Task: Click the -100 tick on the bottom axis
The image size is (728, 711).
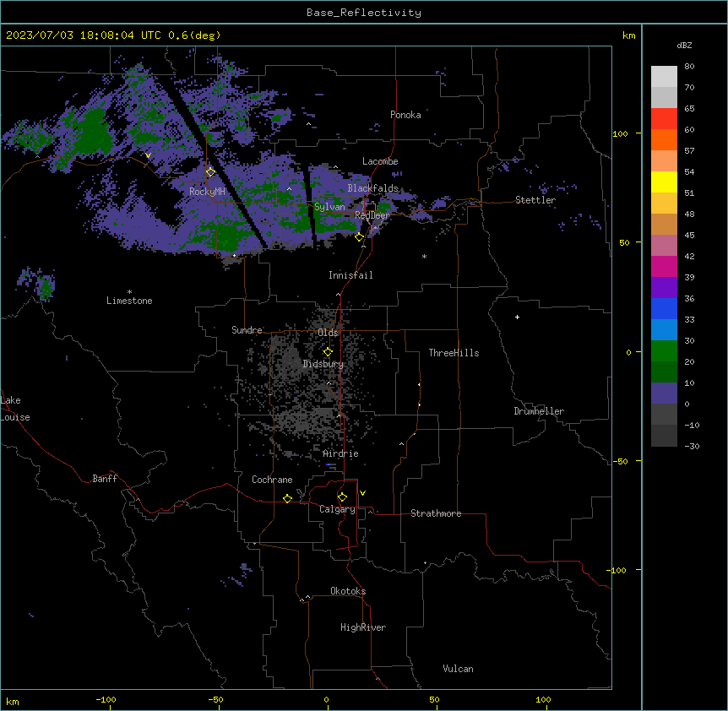Action: (106, 700)
